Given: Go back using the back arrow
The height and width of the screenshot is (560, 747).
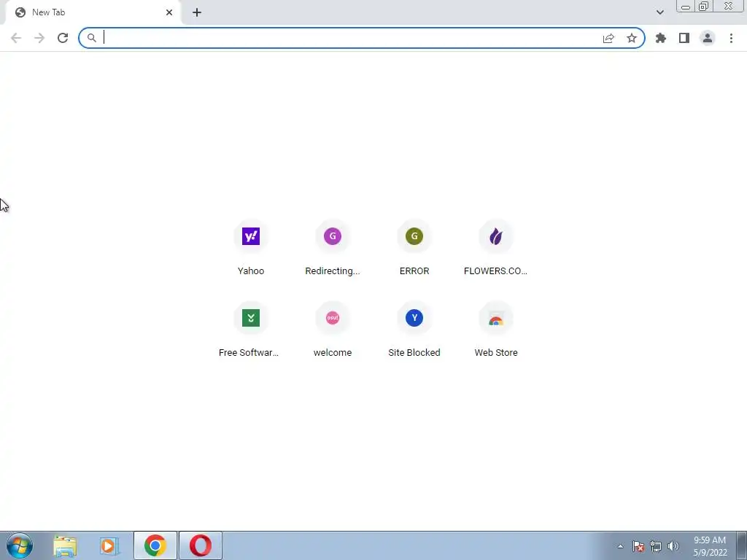Looking at the screenshot, I should [x=16, y=38].
